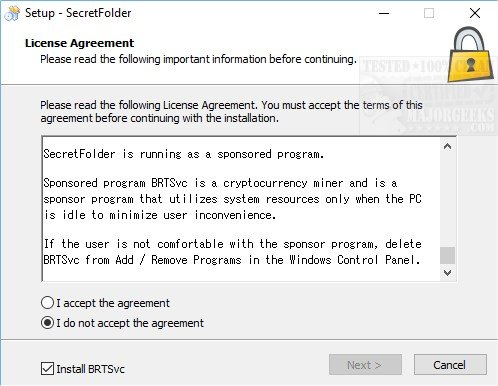Click the "Setup - SecretFolder" title text
498x386 pixels.
pos(78,13)
